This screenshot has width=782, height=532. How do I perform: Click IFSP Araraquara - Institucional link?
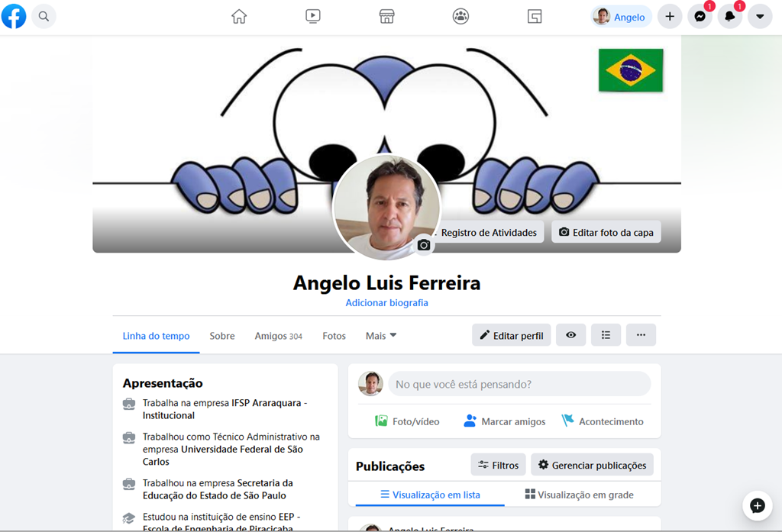[x=225, y=409]
